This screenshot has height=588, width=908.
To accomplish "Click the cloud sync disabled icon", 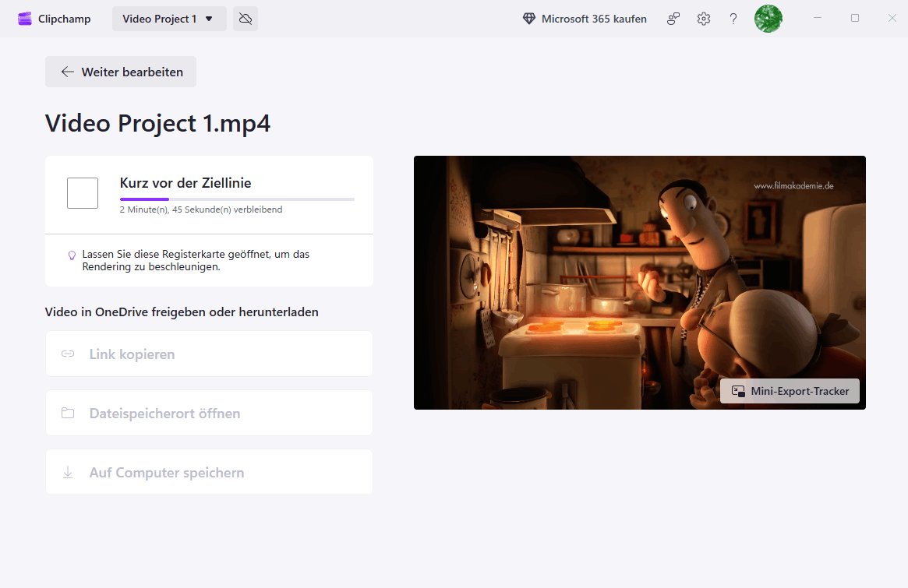I will [246, 19].
